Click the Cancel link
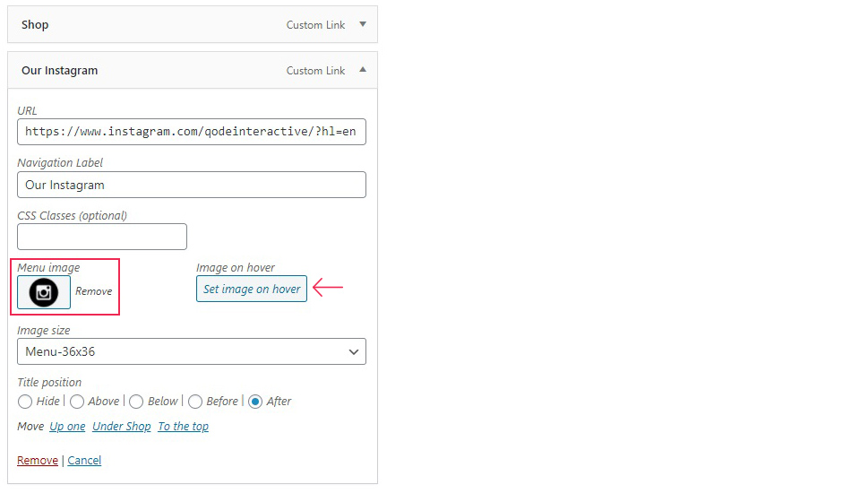The height and width of the screenshot is (493, 868). tap(84, 461)
